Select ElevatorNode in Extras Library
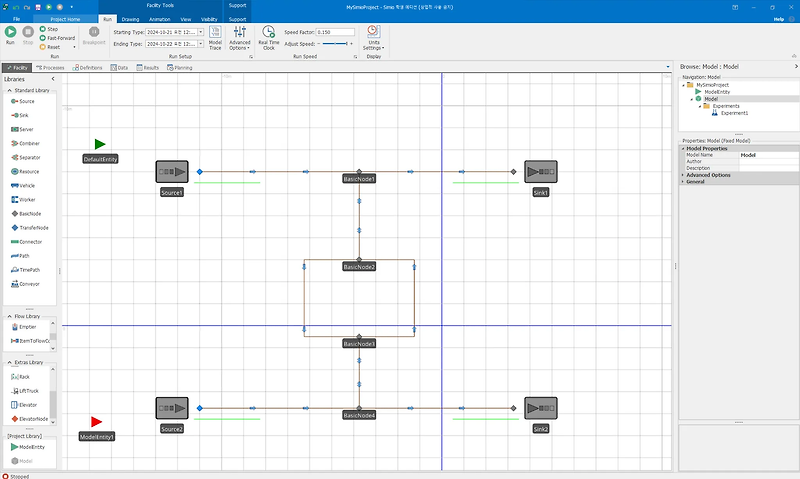 pos(30,419)
